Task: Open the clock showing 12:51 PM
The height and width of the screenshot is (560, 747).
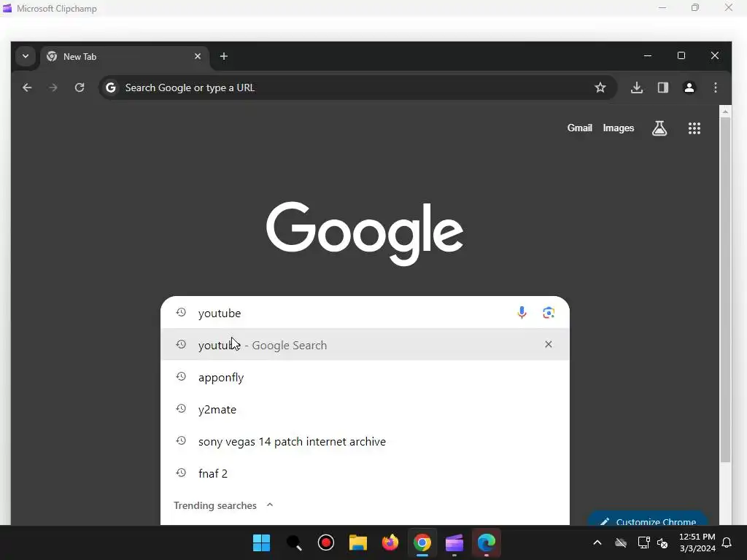Action: (x=697, y=542)
